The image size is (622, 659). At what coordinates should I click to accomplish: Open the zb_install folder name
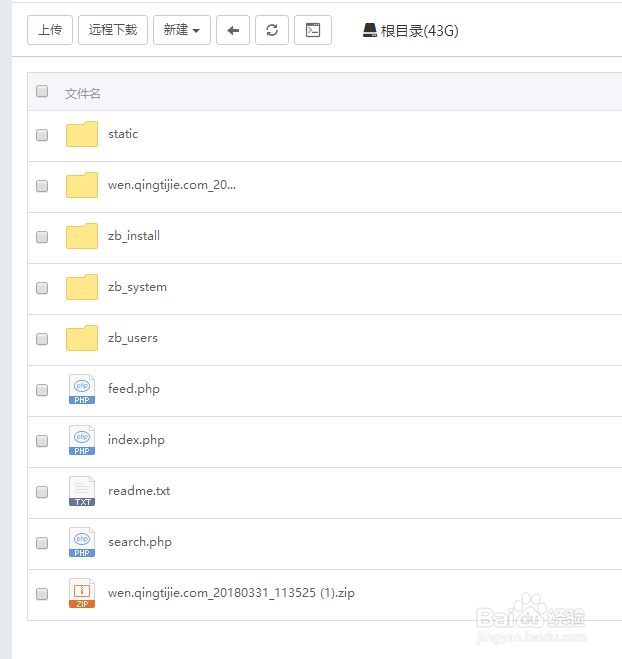134,236
